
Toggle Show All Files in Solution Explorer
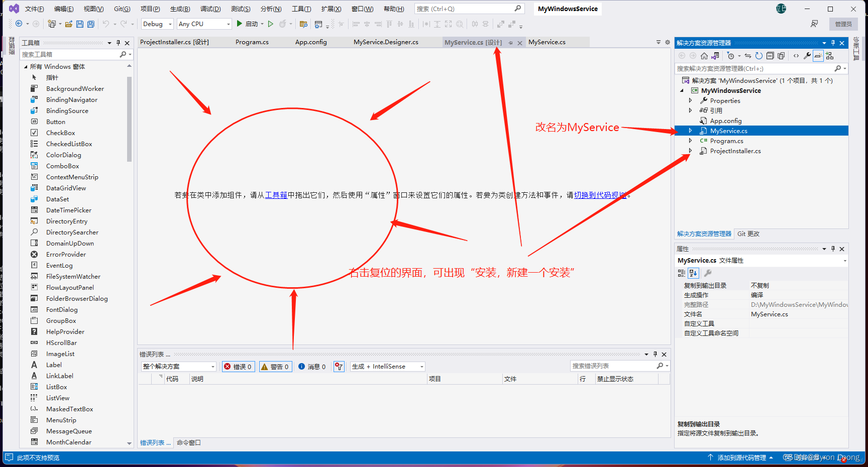point(781,56)
